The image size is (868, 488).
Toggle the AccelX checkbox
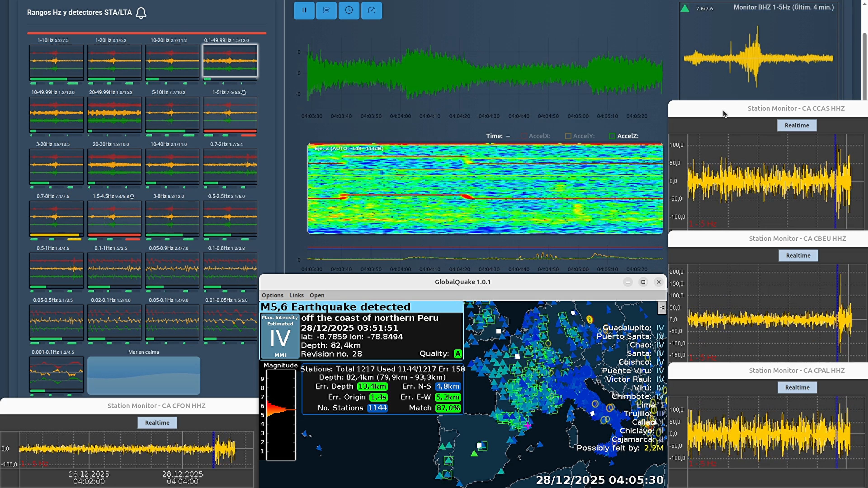point(524,136)
